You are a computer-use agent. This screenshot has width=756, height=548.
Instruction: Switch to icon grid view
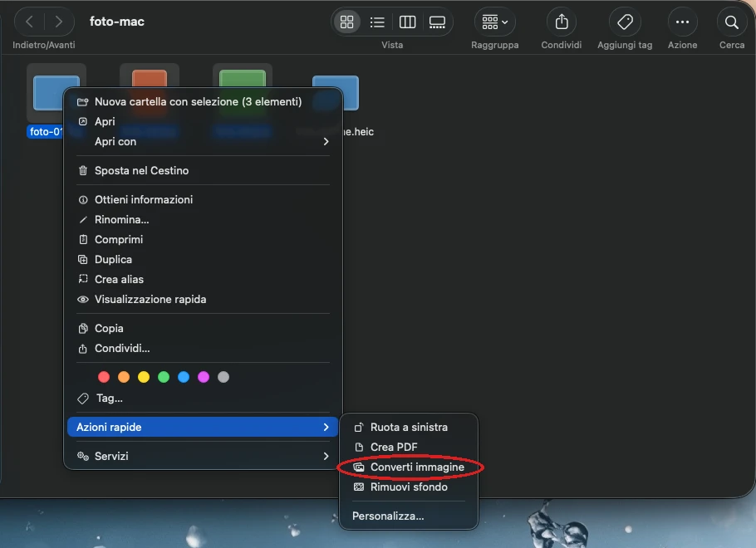coord(346,22)
